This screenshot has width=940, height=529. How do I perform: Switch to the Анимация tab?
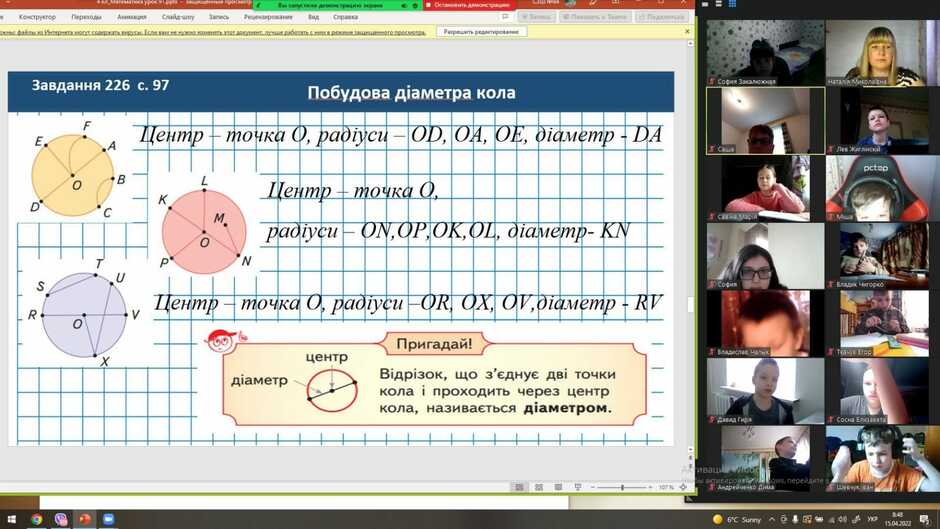(132, 17)
